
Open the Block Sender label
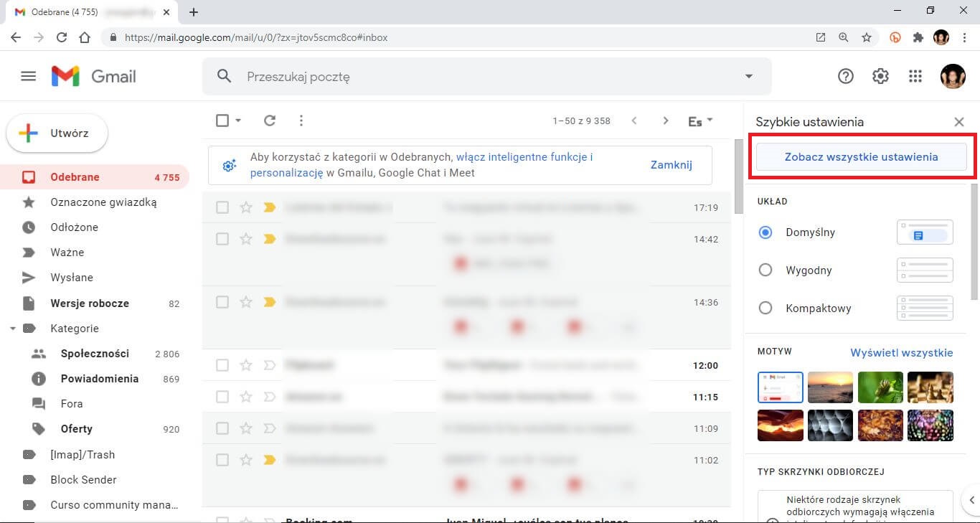pos(95,480)
